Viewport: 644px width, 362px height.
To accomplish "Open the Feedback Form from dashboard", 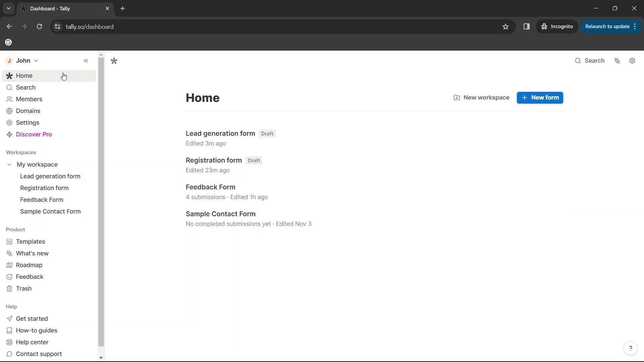I will [211, 187].
